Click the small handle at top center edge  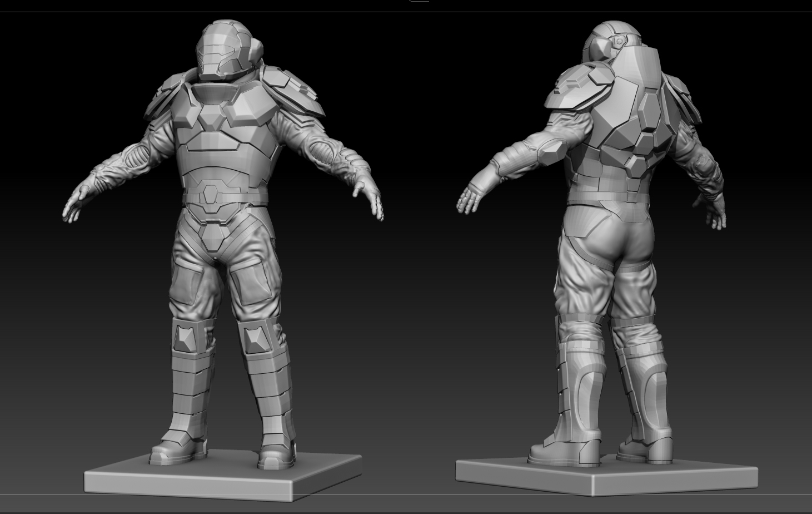(x=419, y=1)
